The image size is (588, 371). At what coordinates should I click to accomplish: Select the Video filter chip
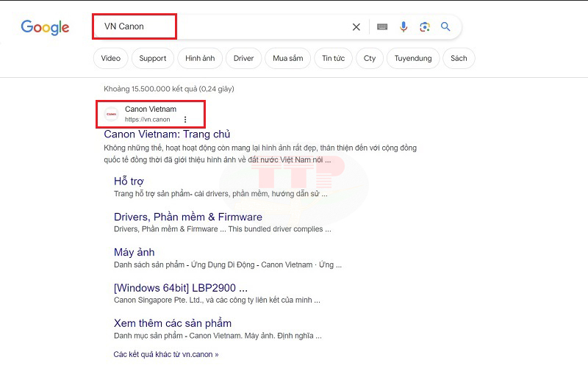tap(111, 58)
